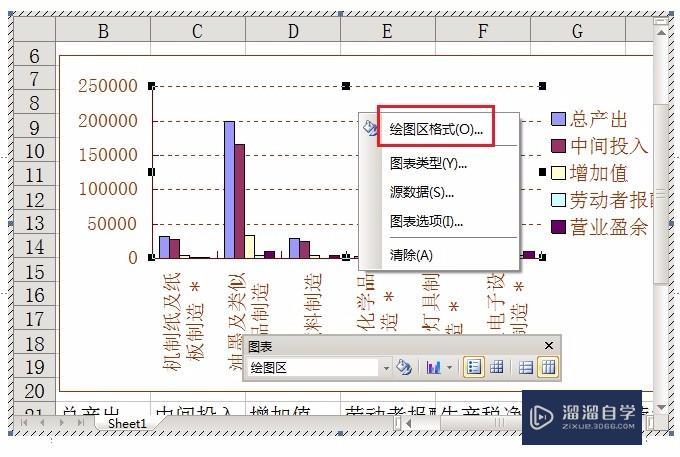This screenshot has height=457, width=680.
Task: Select column G header
Action: pyautogui.click(x=578, y=31)
